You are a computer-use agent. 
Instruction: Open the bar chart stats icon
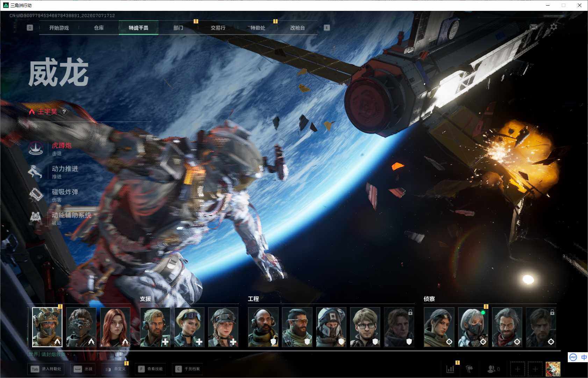pyautogui.click(x=450, y=369)
